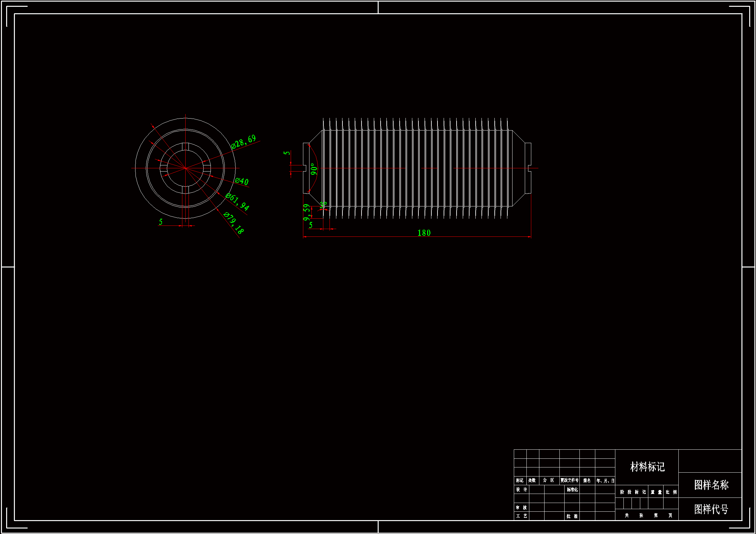
Task: Click the 材料标记 title block cell
Action: (647, 466)
